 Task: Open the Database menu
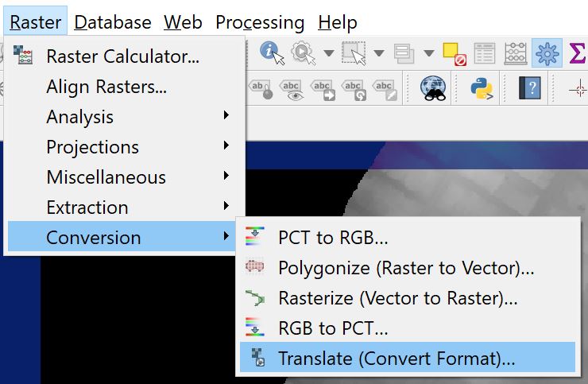(113, 21)
